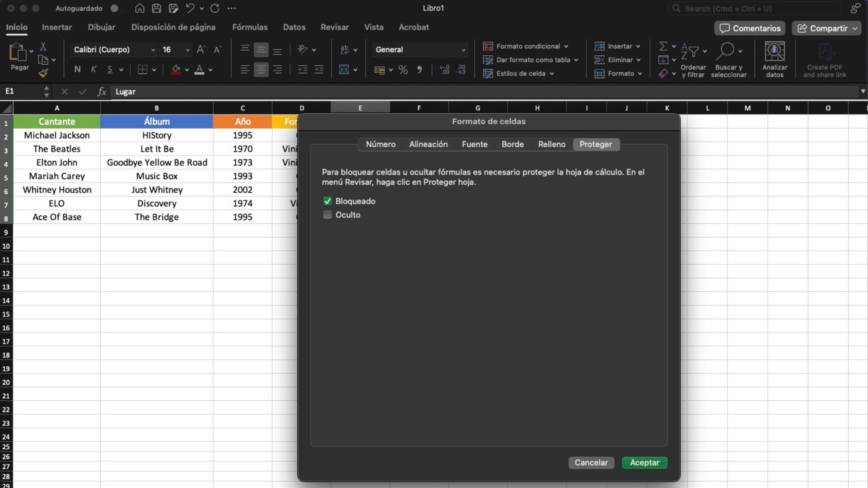Decrease indent icon

click(x=303, y=69)
